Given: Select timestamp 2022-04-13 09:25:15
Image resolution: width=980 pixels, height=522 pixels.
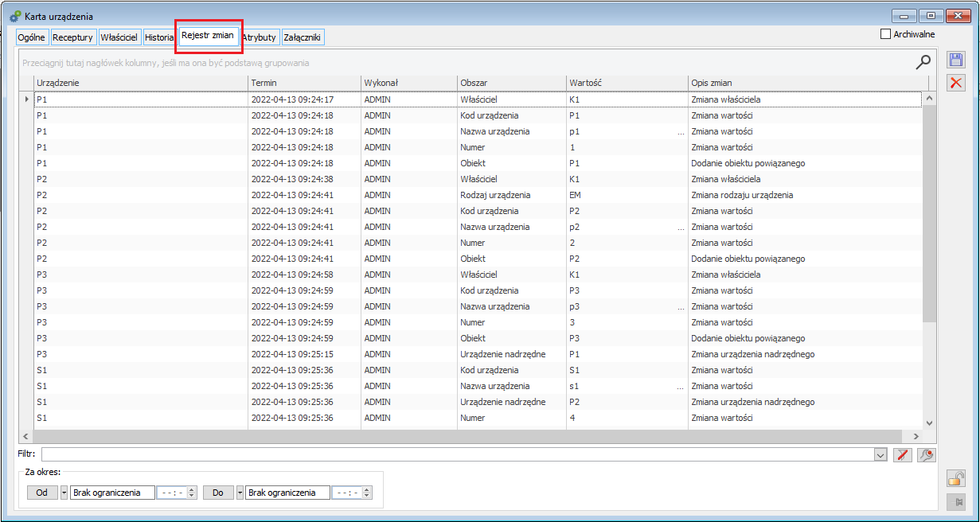Looking at the screenshot, I should [x=304, y=354].
